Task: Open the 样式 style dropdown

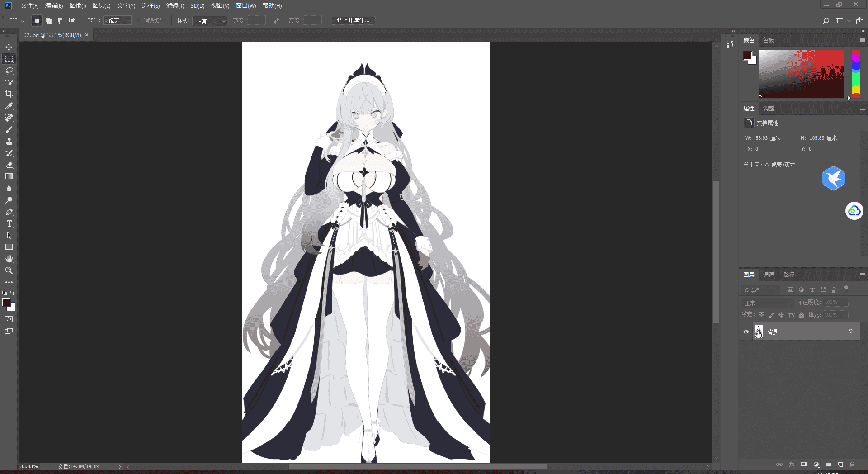Action: 210,21
